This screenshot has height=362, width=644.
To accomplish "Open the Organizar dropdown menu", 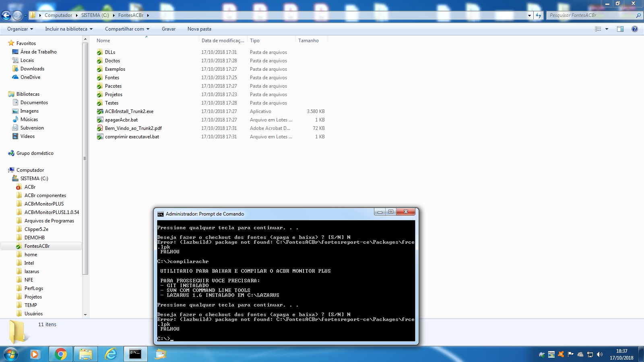I will [20, 29].
